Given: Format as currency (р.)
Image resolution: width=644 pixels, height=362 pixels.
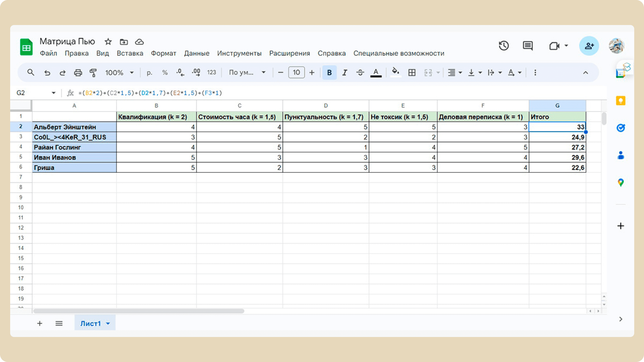Looking at the screenshot, I should (x=149, y=73).
